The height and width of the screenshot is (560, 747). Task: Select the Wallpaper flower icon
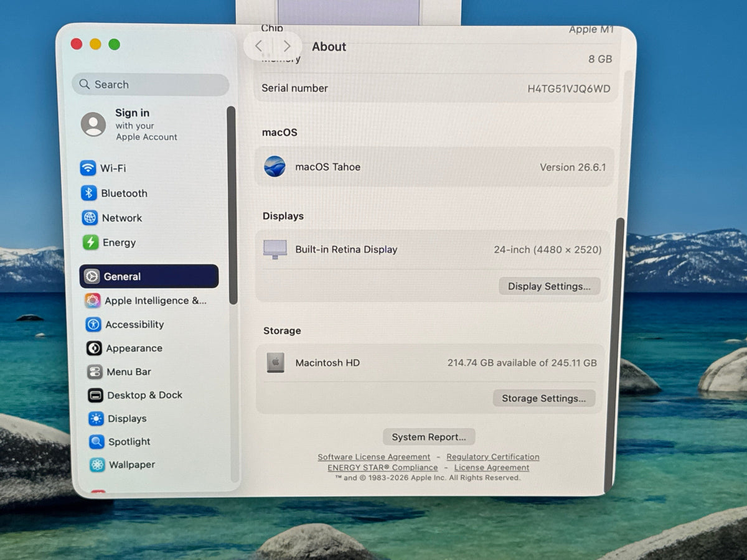(x=97, y=465)
